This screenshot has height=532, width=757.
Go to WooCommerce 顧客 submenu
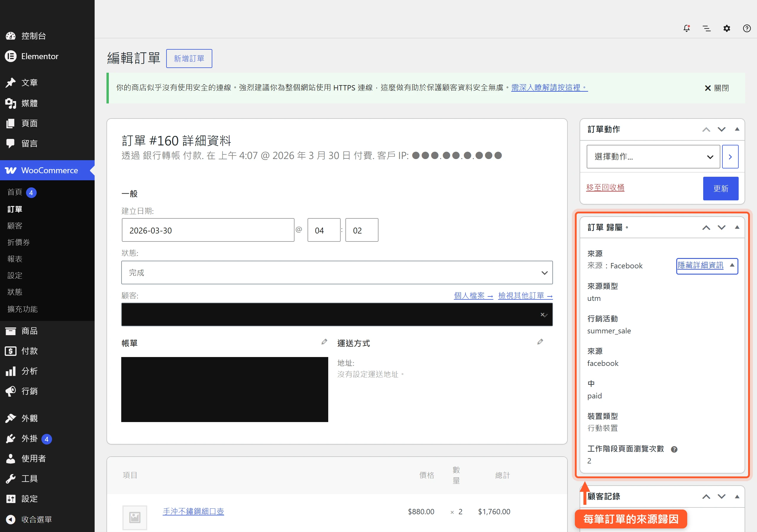click(x=15, y=226)
